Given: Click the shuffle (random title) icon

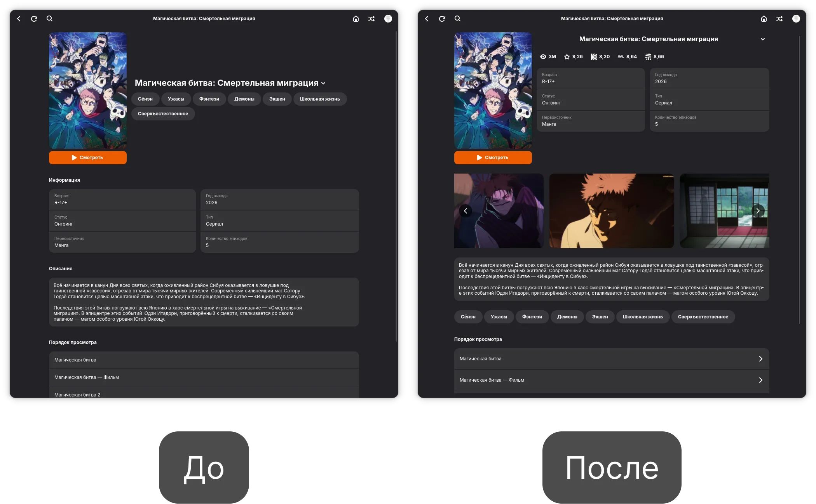Looking at the screenshot, I should [x=779, y=18].
